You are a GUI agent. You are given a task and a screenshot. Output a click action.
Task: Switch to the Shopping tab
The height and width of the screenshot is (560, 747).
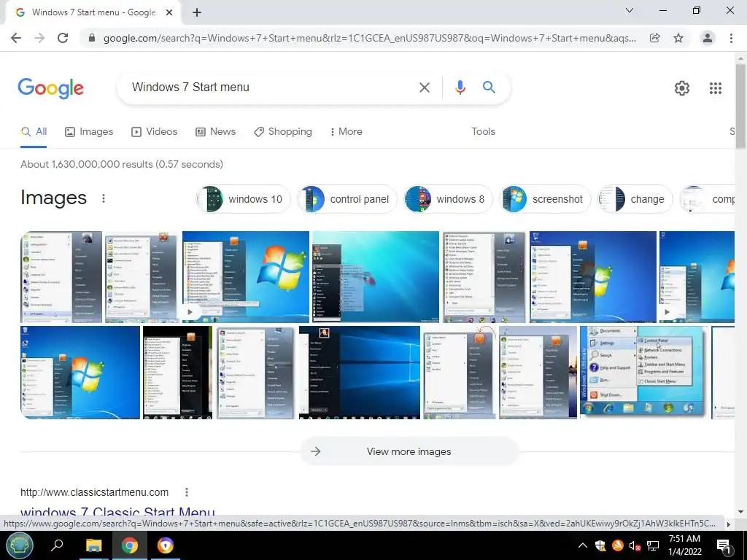(283, 132)
